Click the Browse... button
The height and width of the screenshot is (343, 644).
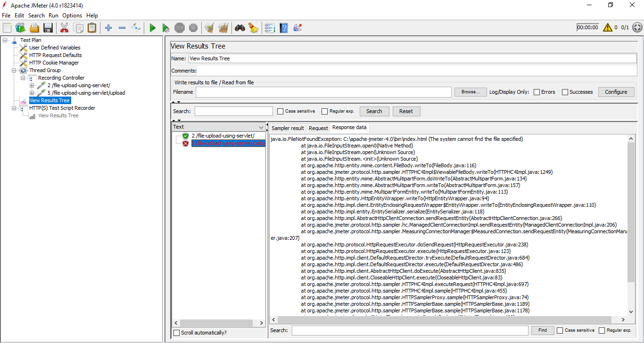[x=471, y=92]
